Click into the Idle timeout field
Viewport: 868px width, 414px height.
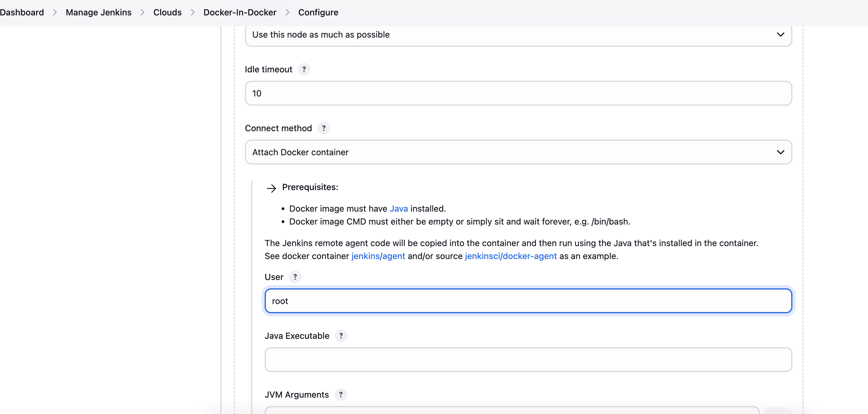(518, 93)
